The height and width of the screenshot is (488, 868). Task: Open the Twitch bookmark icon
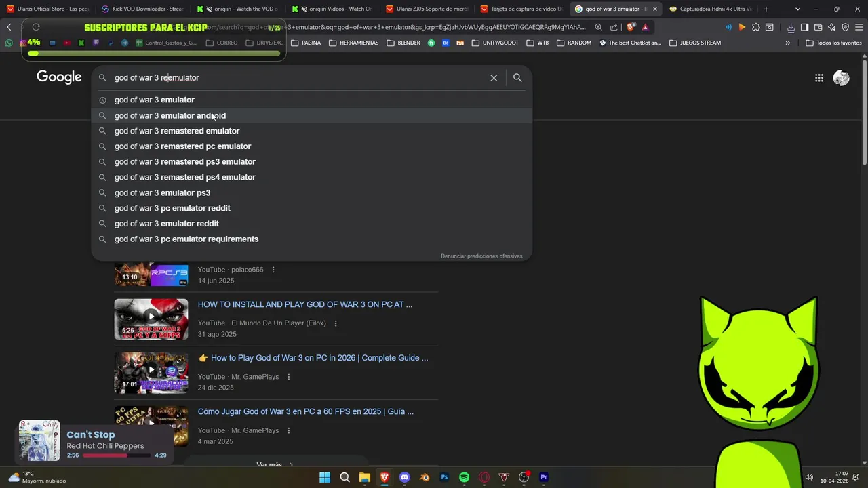point(96,43)
